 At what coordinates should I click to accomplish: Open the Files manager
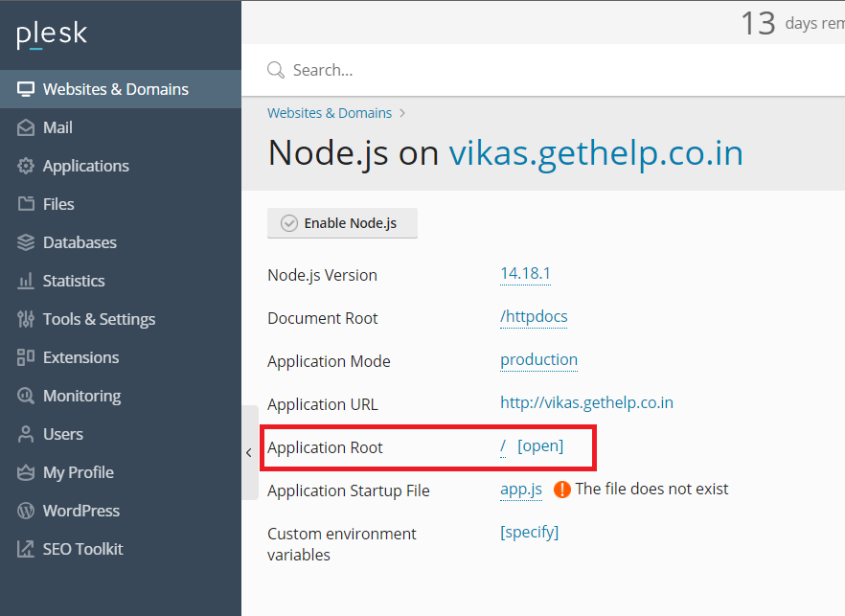(x=121, y=204)
